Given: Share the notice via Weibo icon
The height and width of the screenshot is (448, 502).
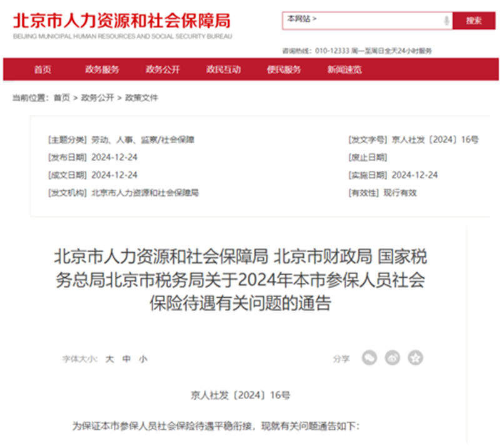Looking at the screenshot, I should click(x=393, y=358).
